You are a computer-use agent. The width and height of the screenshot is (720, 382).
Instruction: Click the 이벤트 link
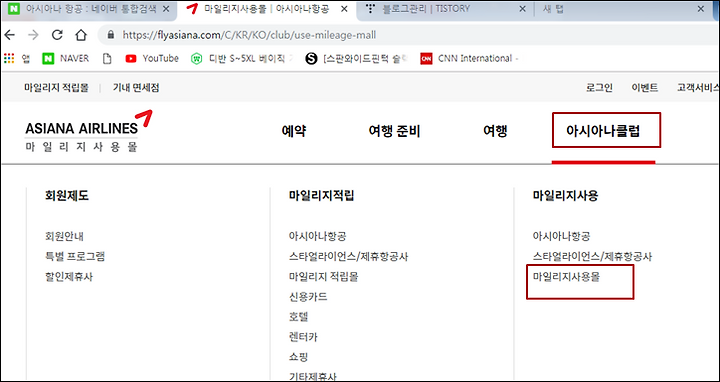click(x=645, y=88)
